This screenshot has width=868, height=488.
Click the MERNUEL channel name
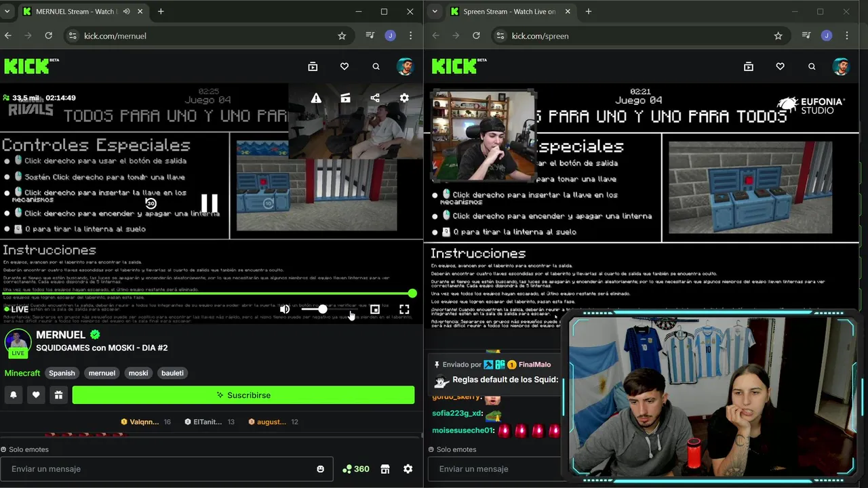coord(61,335)
